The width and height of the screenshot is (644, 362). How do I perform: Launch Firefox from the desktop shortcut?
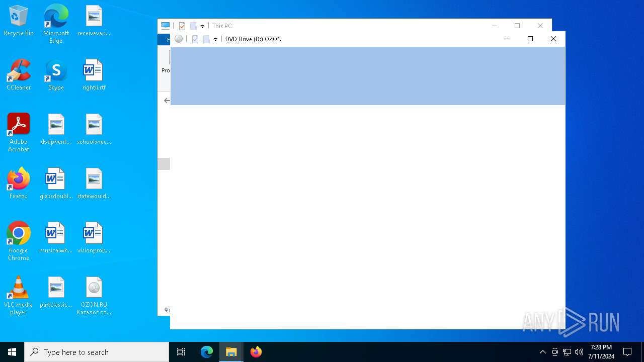(x=19, y=184)
